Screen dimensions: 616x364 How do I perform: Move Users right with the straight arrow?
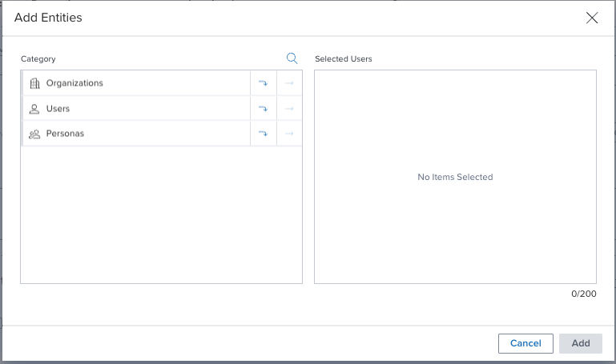tap(289, 109)
